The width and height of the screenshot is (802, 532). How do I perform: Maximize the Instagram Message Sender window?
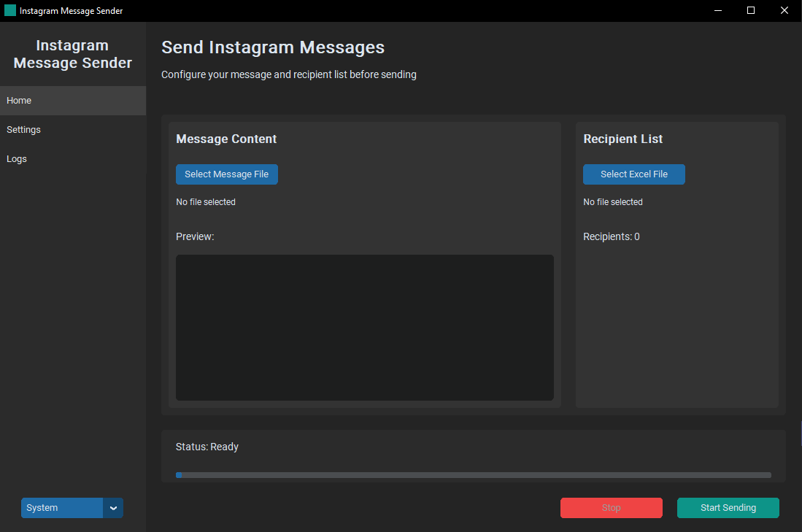pos(751,10)
